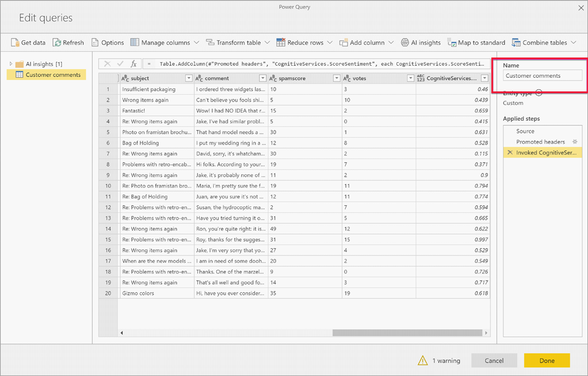Viewport: 588px width, 376px height.
Task: Open Promoted headers step settings gear
Action: (575, 141)
